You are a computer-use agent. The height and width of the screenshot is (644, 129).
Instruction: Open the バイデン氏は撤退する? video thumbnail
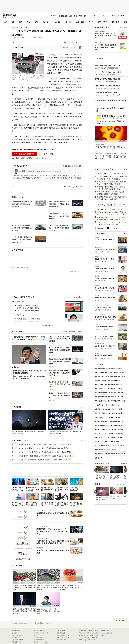pos(65,420)
